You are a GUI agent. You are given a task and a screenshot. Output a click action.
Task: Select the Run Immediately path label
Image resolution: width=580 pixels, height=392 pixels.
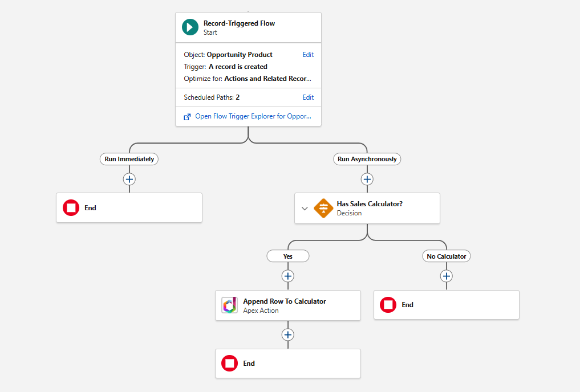(129, 159)
